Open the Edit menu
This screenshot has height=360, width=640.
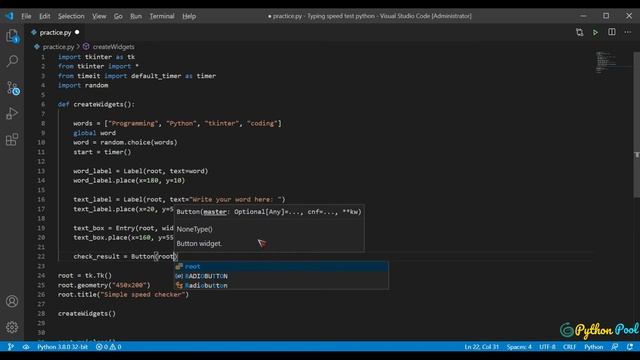coord(44,16)
